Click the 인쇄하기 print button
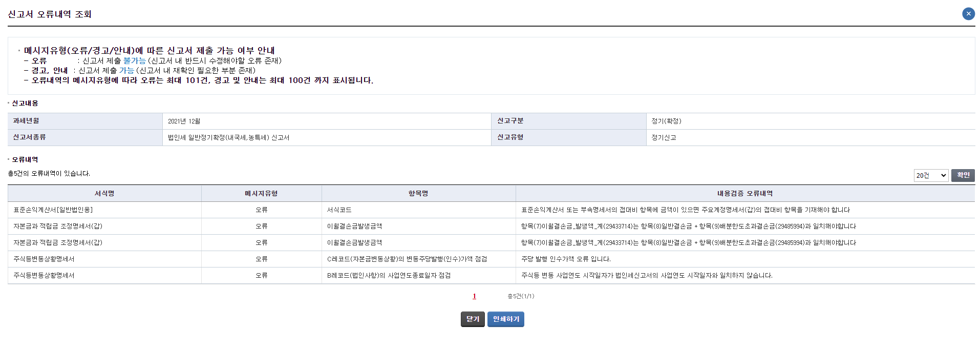 (x=505, y=319)
